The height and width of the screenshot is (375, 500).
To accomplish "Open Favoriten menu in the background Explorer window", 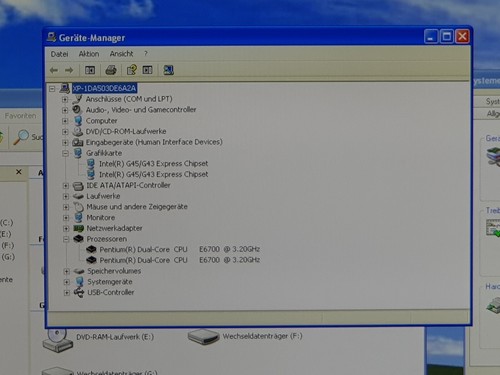I will point(20,116).
